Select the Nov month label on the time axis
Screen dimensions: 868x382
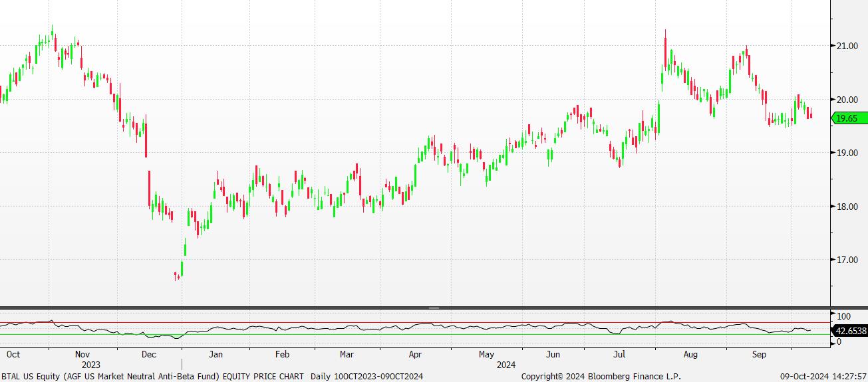[83, 355]
